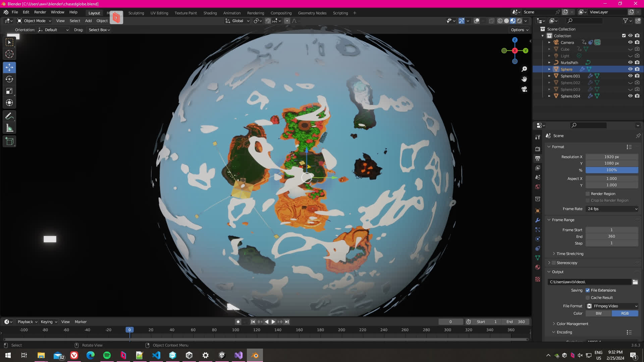Open the Frame Rate dropdown
644x362 pixels.
[612, 209]
